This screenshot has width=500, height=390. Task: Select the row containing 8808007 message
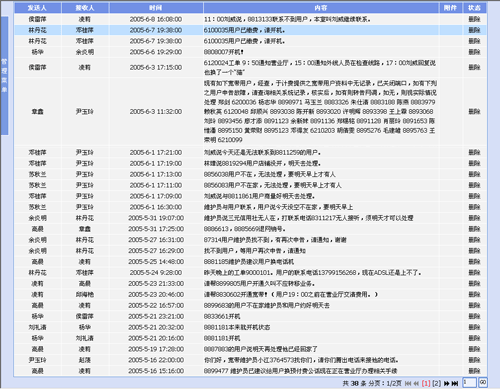[x=250, y=52]
